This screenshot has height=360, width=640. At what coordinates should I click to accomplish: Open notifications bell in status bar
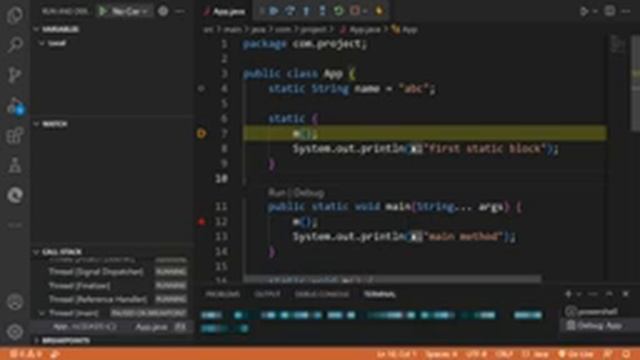point(627,354)
